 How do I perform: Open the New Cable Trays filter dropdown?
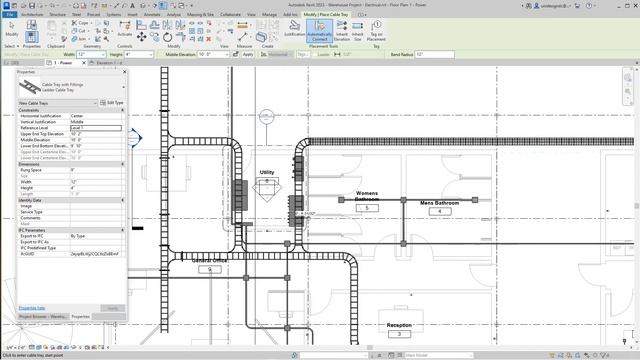click(x=58, y=103)
